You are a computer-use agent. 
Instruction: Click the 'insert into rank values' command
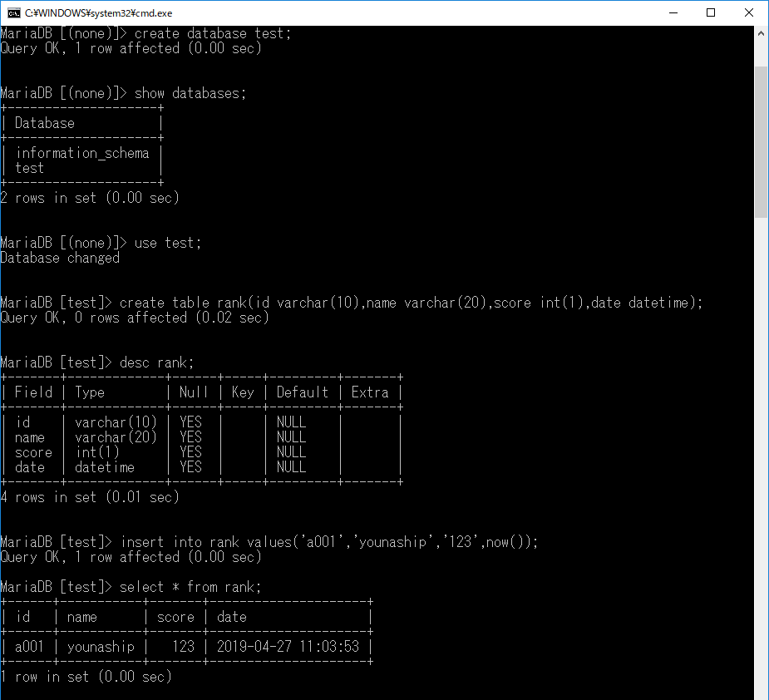tap(329, 542)
